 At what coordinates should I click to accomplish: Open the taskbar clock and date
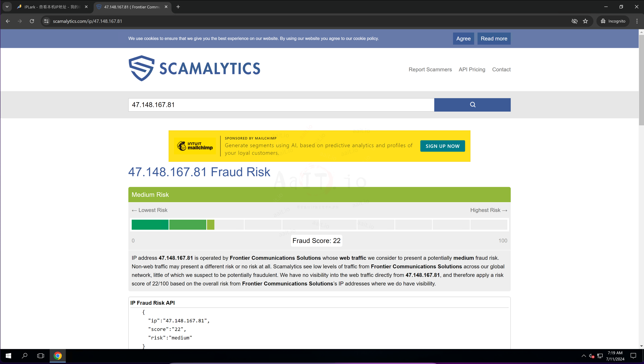coord(615,356)
